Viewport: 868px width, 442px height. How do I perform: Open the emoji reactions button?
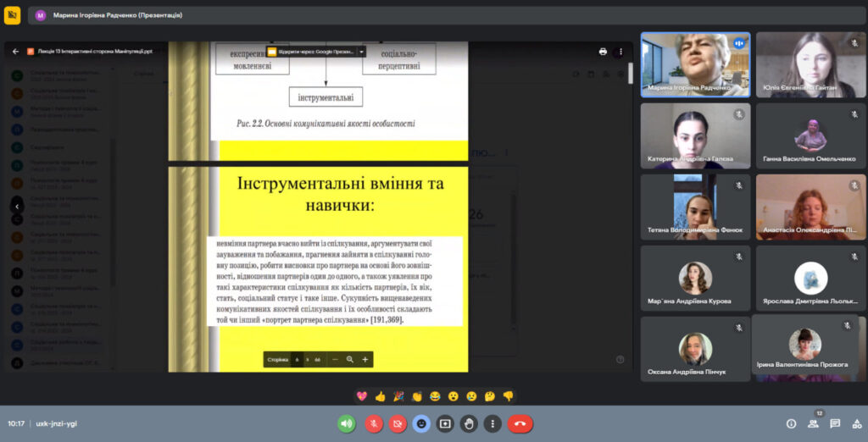pos(421,423)
